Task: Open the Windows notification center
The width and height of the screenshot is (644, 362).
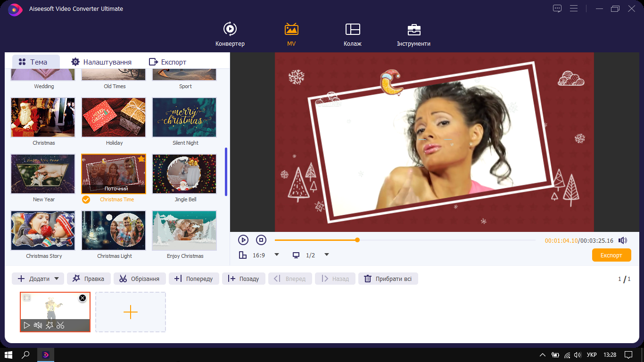Action: tap(628, 355)
